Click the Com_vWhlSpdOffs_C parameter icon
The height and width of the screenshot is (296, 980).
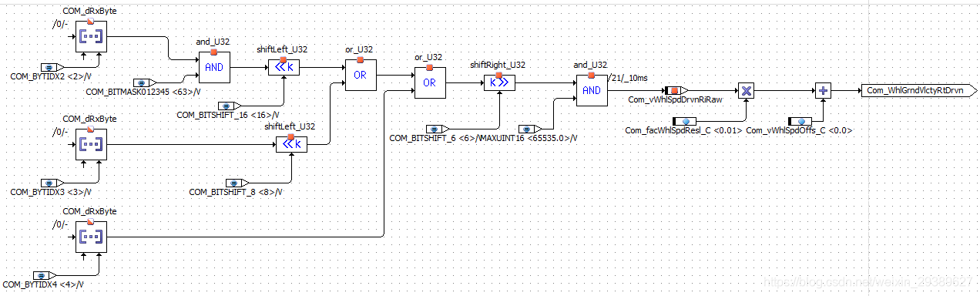[x=799, y=121]
